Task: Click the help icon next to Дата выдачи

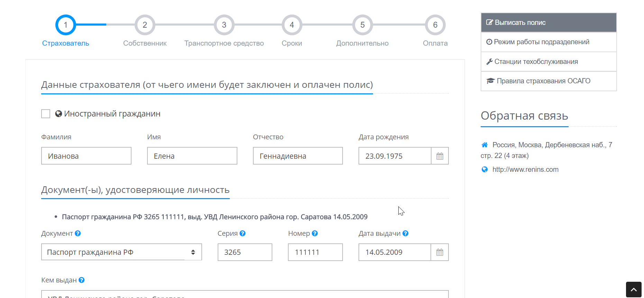Action: (x=406, y=233)
